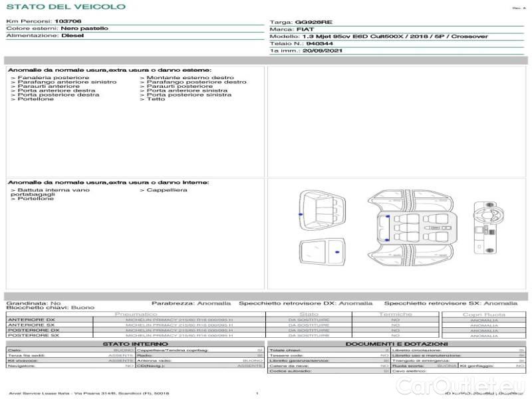Click the STATO DEL VEICOLO title
This screenshot has height=399, width=532.
(x=65, y=7)
